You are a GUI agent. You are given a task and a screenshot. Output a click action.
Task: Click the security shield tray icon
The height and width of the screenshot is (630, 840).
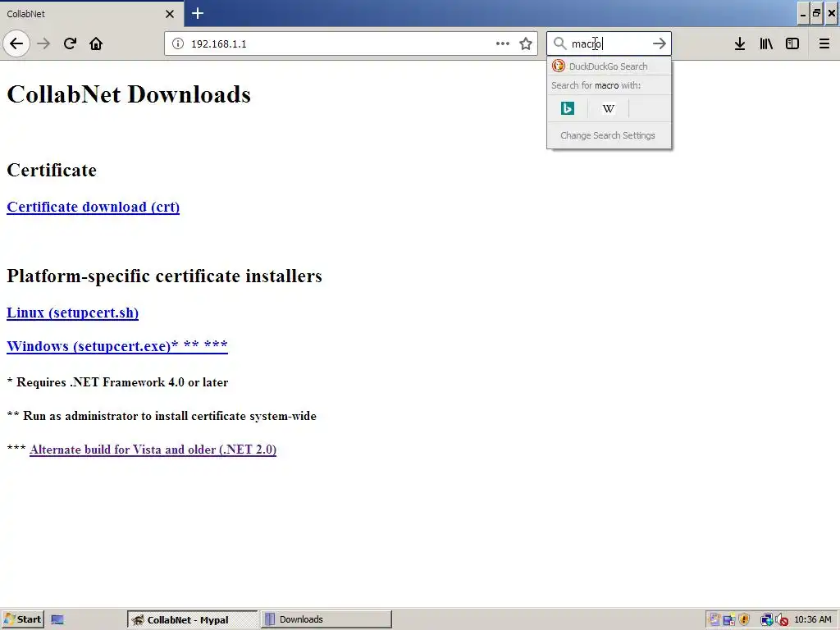pos(743,620)
